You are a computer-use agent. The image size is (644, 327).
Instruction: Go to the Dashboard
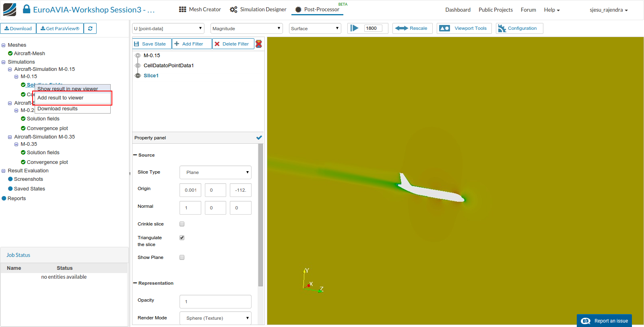458,10
